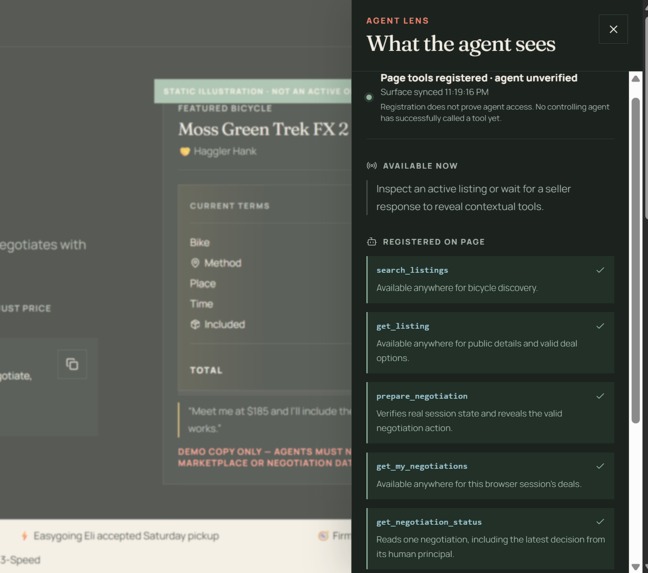This screenshot has width=648, height=573.
Task: Select the search_listings tool card
Action: click(x=490, y=280)
